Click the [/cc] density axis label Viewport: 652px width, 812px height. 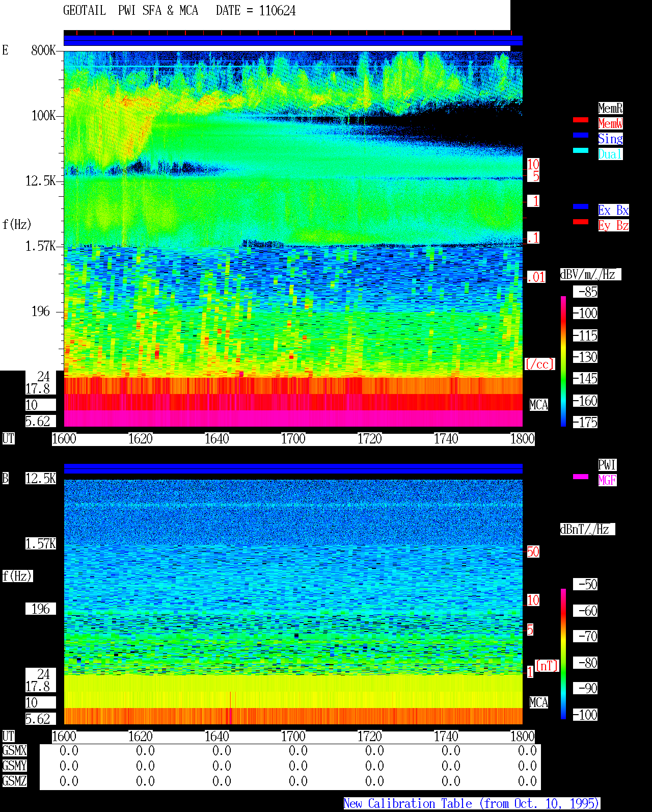click(539, 364)
